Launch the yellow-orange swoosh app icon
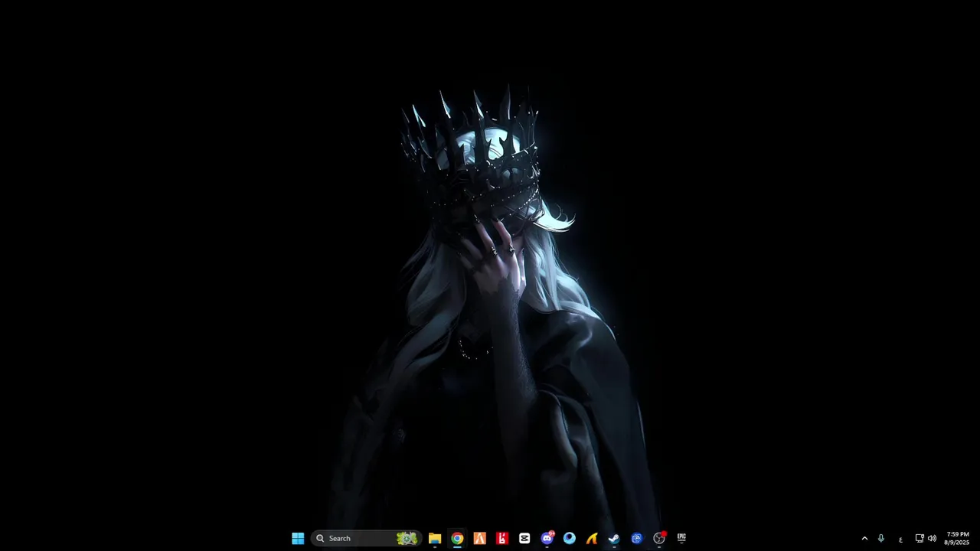Screen dimensions: 980x551 click(x=592, y=538)
